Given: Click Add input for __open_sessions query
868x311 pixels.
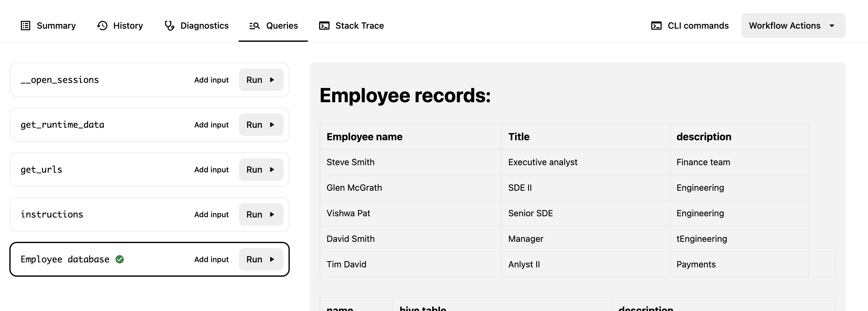Looking at the screenshot, I should pos(211,80).
